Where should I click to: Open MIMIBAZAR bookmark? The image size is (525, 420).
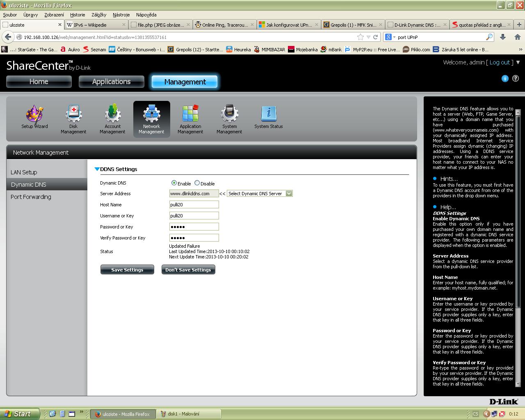[x=269, y=50]
